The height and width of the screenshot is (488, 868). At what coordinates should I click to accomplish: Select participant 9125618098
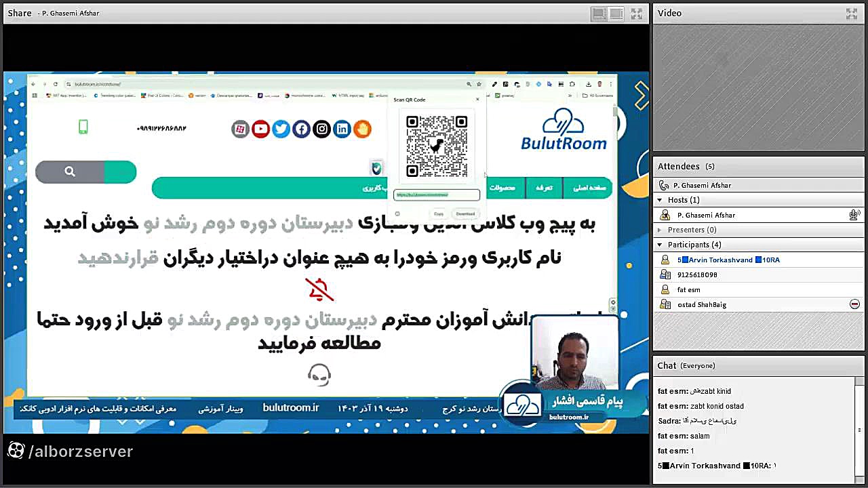758,274
